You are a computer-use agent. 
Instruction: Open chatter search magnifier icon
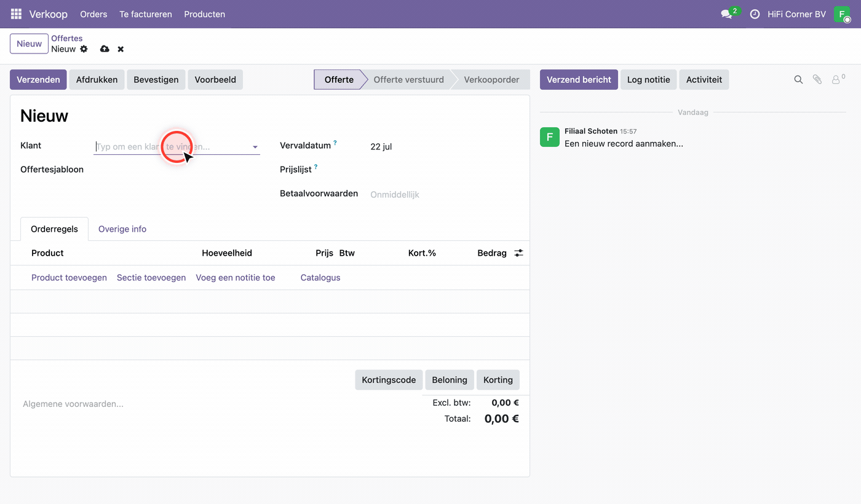point(798,79)
